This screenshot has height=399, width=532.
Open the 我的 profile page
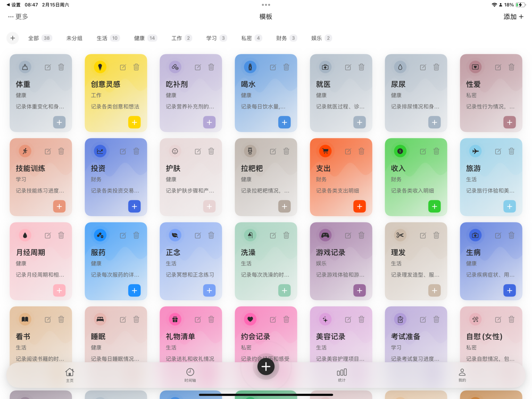(462, 375)
